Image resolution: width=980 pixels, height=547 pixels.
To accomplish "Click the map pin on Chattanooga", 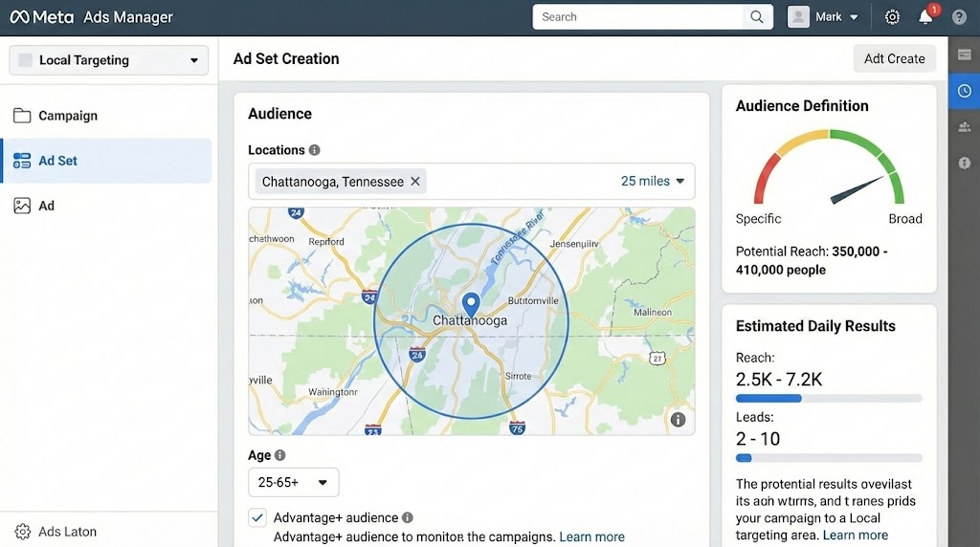I will [471, 304].
